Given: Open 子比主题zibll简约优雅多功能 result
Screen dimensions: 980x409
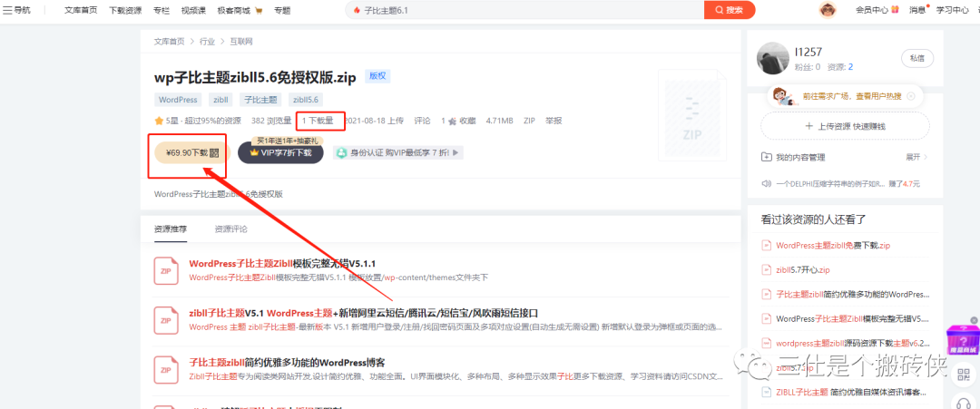Looking at the screenshot, I should point(287,362).
